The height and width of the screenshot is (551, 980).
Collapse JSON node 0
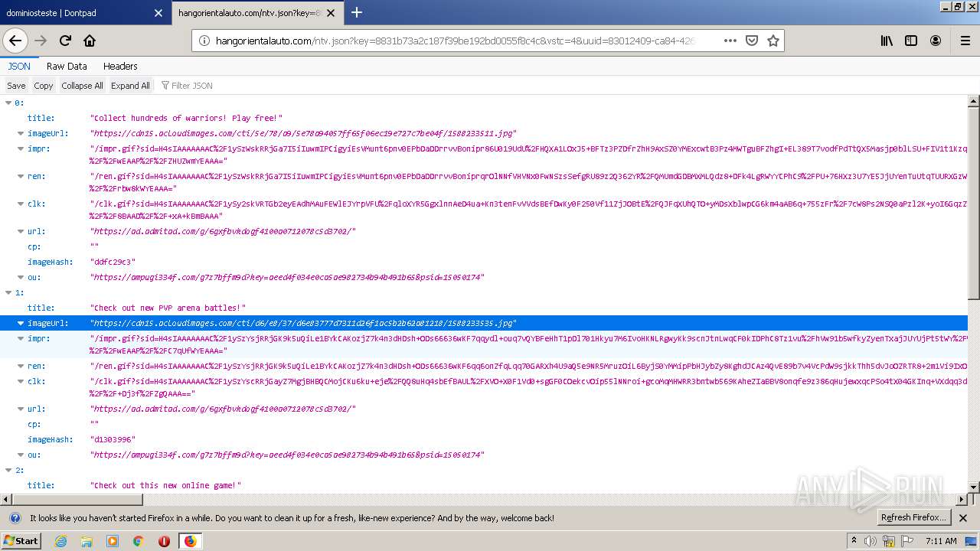tap(9, 103)
